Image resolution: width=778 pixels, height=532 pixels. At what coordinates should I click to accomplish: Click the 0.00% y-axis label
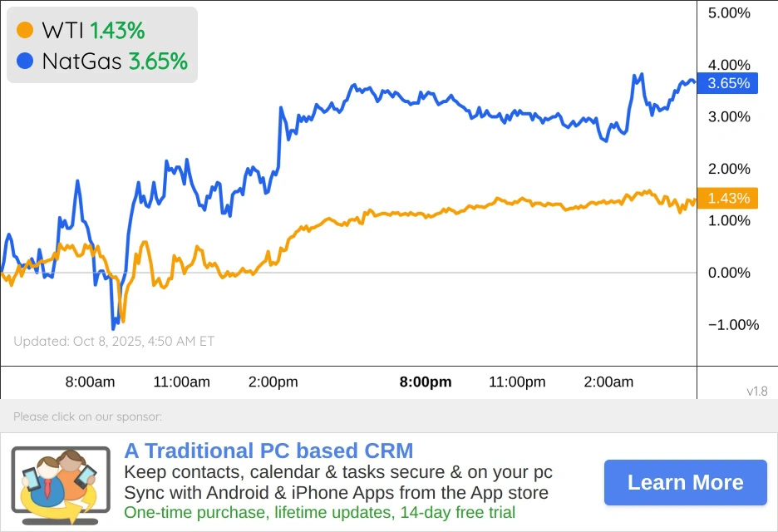[x=729, y=273]
